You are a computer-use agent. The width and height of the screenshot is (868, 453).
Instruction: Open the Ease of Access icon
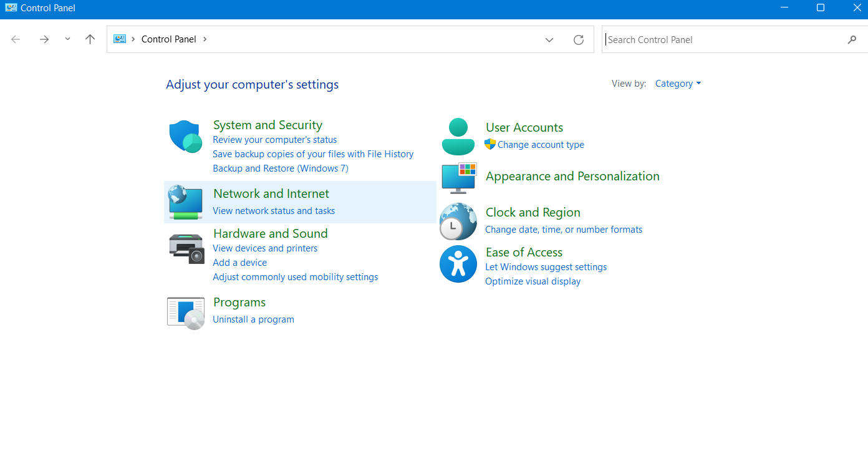(458, 265)
